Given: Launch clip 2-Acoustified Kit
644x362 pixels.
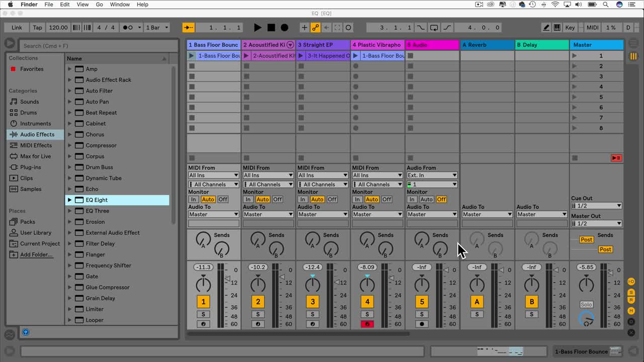Looking at the screenshot, I should [x=246, y=56].
